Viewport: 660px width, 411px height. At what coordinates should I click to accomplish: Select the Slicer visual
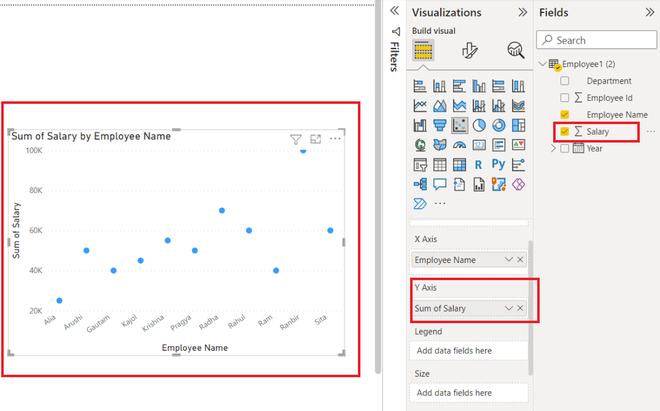coord(420,165)
